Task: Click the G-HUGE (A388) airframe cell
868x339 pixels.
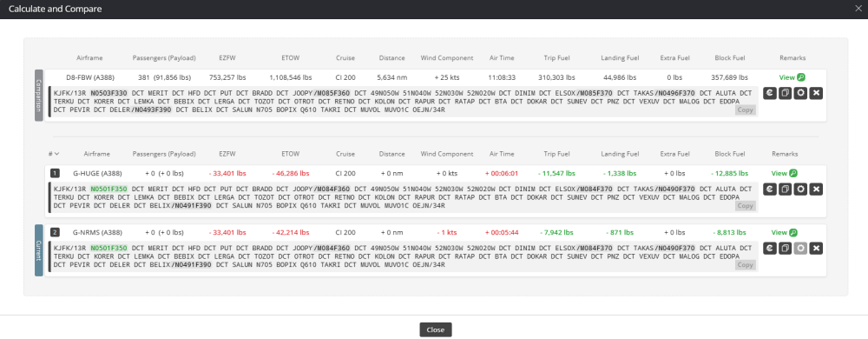Action: [97, 173]
